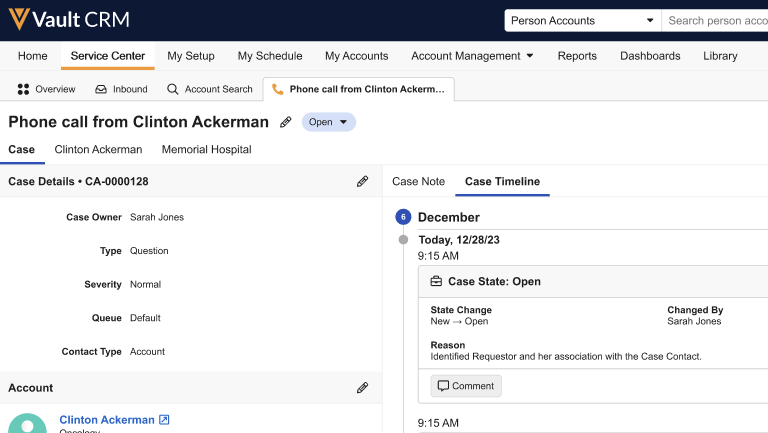Click Clinton Ackerman avatar image
This screenshot has width=768, height=433.
click(27, 424)
